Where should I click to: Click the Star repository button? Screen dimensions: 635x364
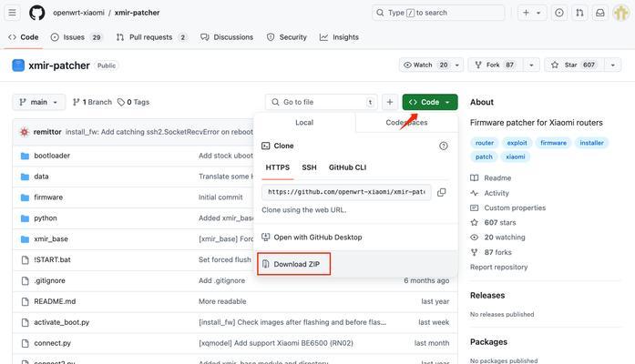click(x=575, y=66)
